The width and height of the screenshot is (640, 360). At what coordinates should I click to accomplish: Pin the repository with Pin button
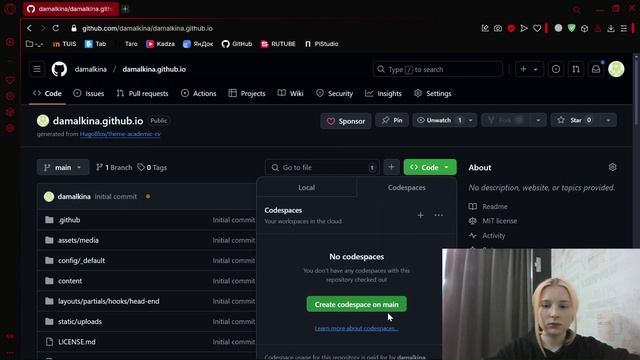pos(392,120)
